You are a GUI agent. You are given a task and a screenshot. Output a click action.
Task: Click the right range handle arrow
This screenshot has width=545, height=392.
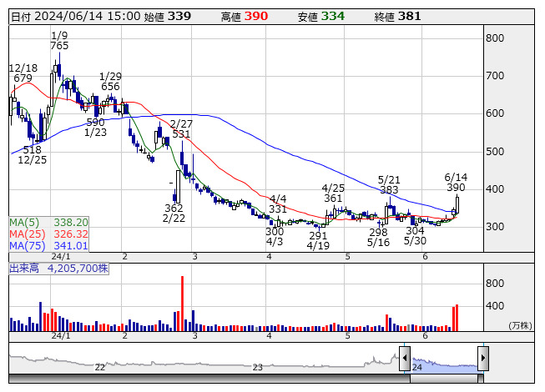click(x=483, y=358)
